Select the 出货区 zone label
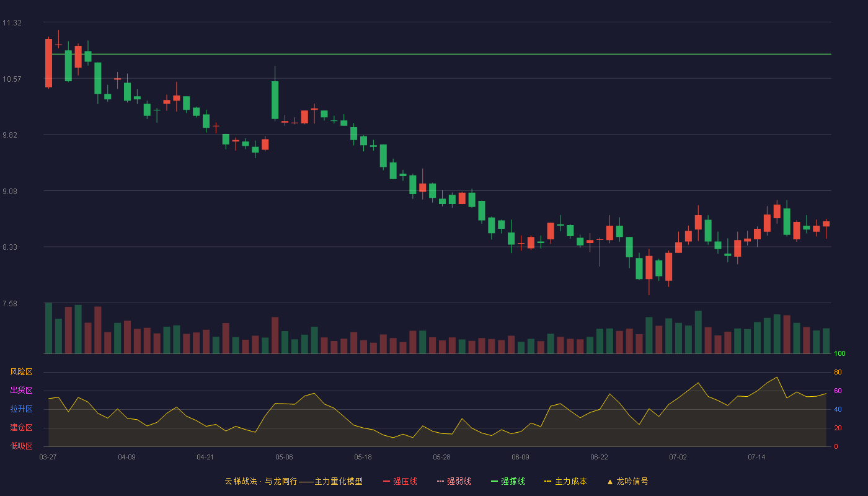Viewport: 868px width, 496px height. tap(21, 391)
